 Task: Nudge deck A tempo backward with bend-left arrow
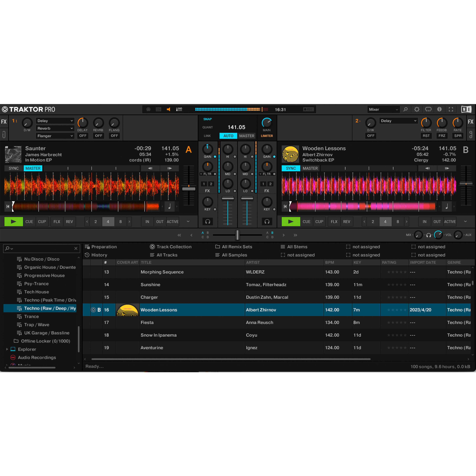(150, 168)
